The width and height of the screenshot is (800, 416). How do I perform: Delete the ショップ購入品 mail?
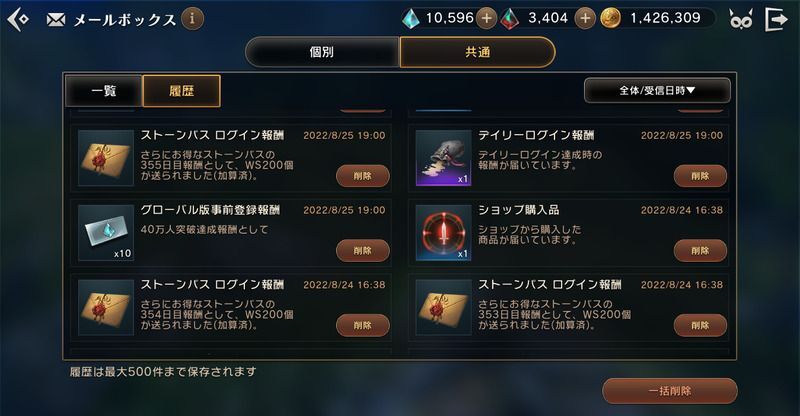pyautogui.click(x=700, y=251)
